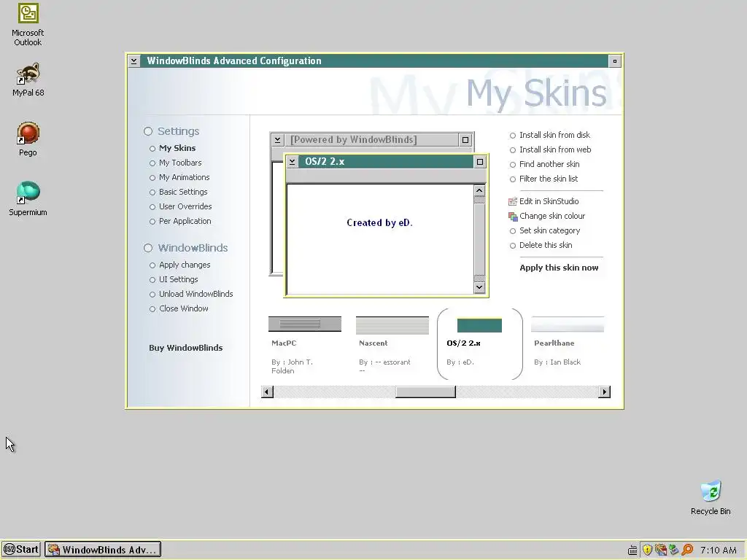Image resolution: width=747 pixels, height=560 pixels.
Task: Click the taskbar clock showing 7:10 AM
Action: (719, 550)
